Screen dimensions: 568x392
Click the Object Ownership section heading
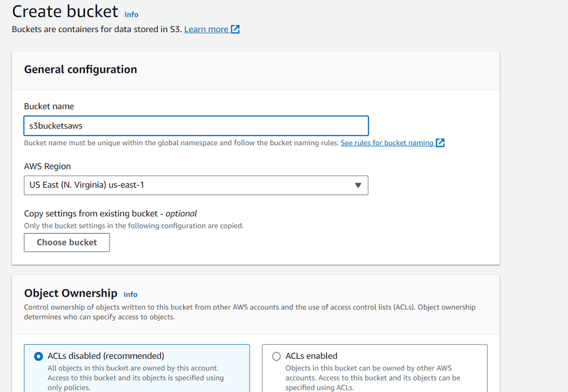point(71,293)
